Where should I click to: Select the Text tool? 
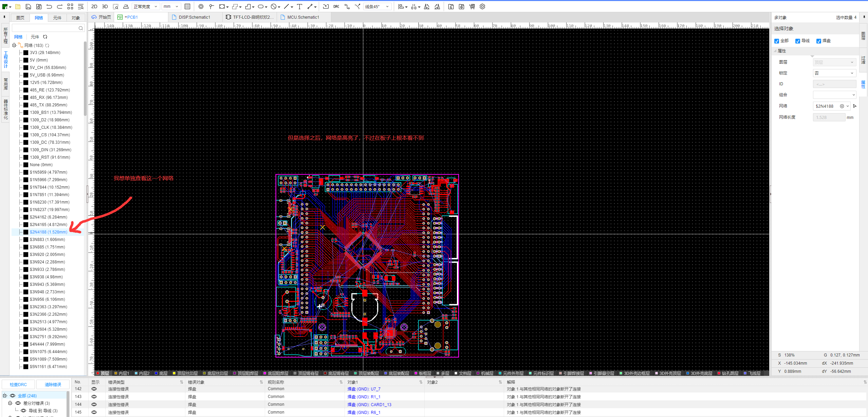pos(299,6)
